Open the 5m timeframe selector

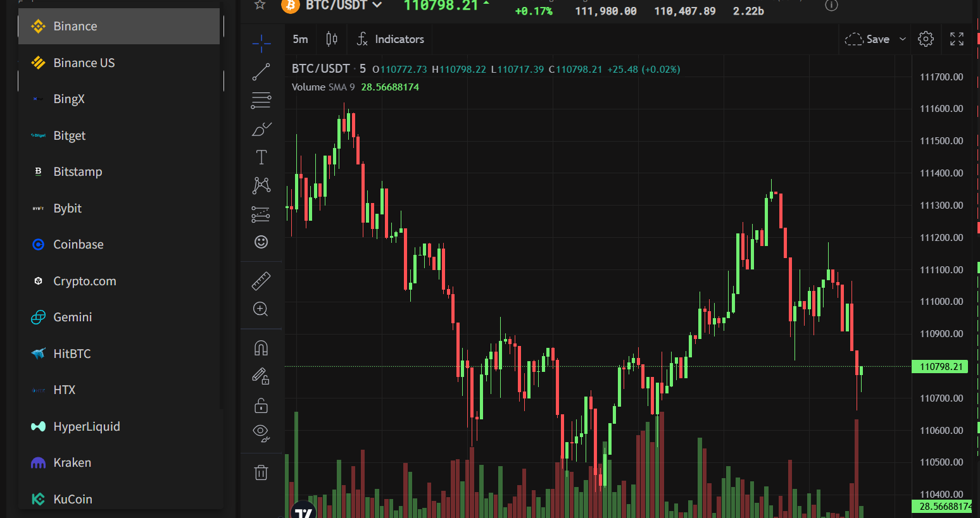pos(300,39)
